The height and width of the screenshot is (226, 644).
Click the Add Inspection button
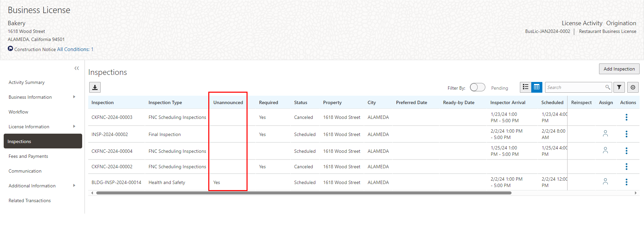(619, 69)
